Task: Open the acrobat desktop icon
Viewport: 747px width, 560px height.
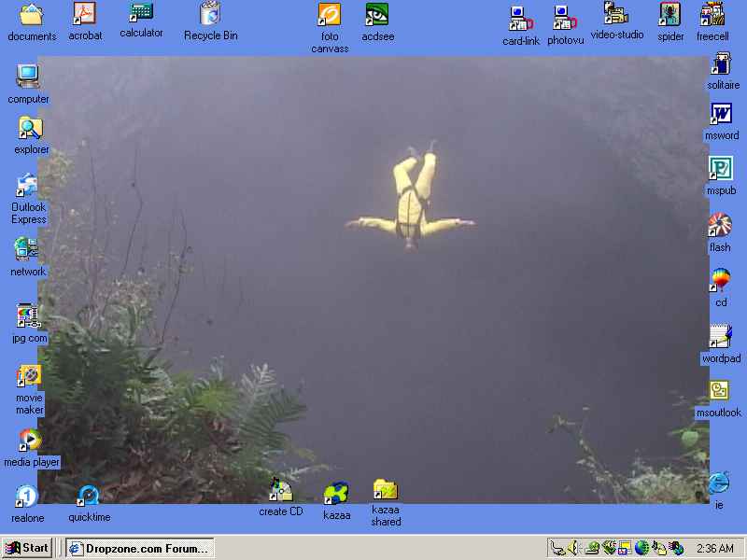Action: 85,14
